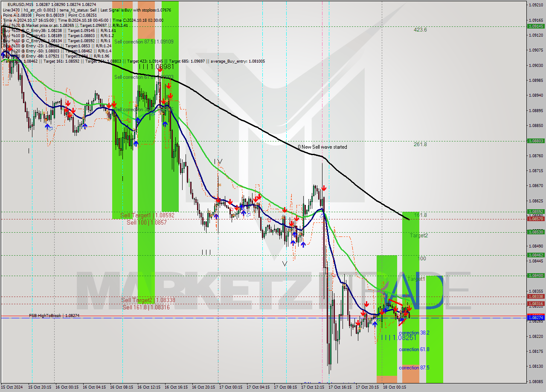The image size is (546, 392).
Task: Click the green 1.08803 price tag
Action: point(536,141)
